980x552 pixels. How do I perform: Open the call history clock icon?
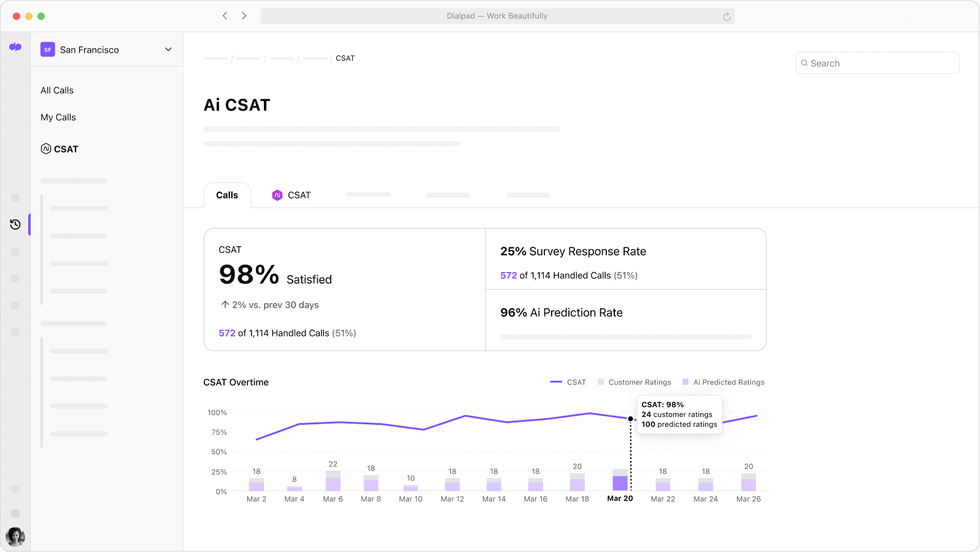(15, 225)
